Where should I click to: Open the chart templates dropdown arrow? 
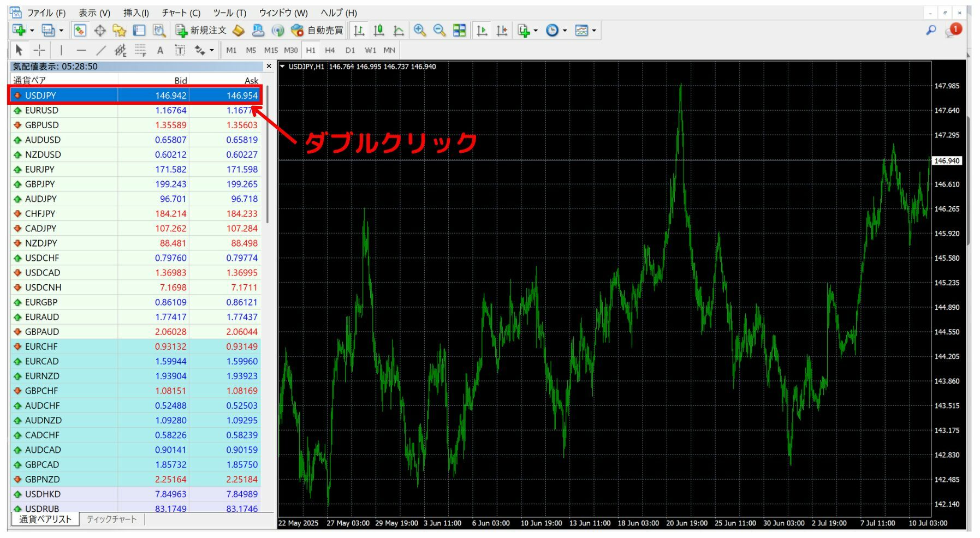pos(594,31)
